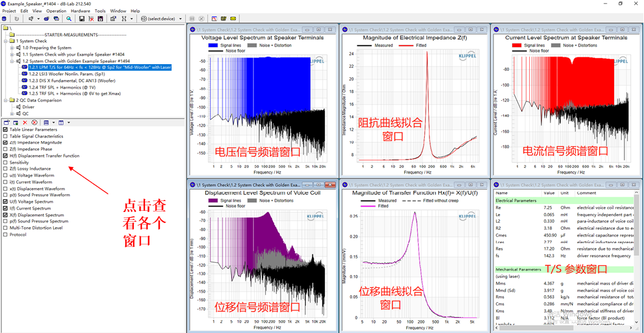This screenshot has height=333, width=644.
Task: Expand 1.0 Preparing the System node
Action: 12,48
